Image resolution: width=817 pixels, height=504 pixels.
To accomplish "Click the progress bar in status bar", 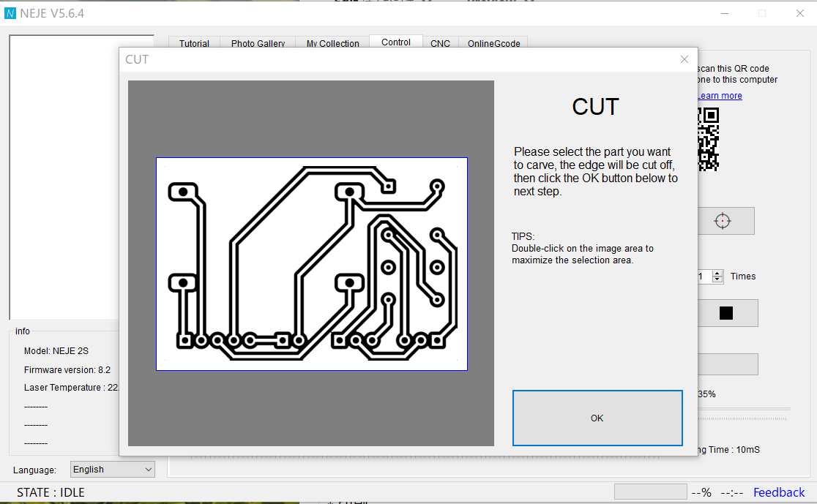I will [650, 492].
